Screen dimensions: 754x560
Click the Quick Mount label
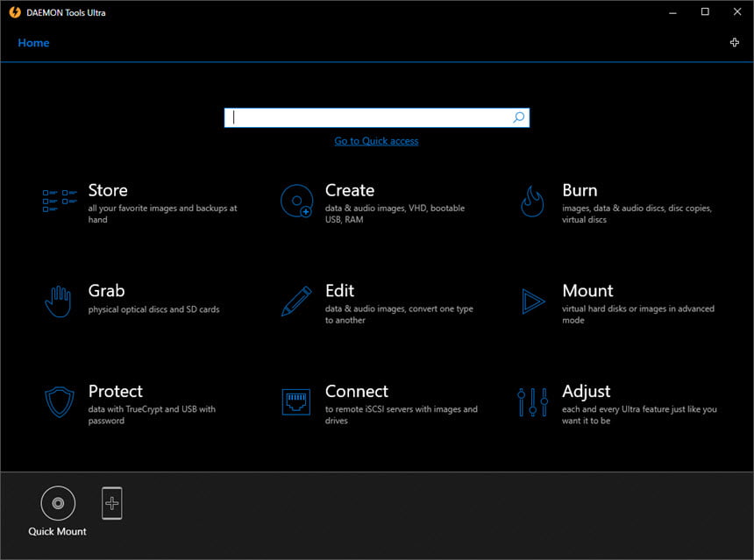coord(57,531)
